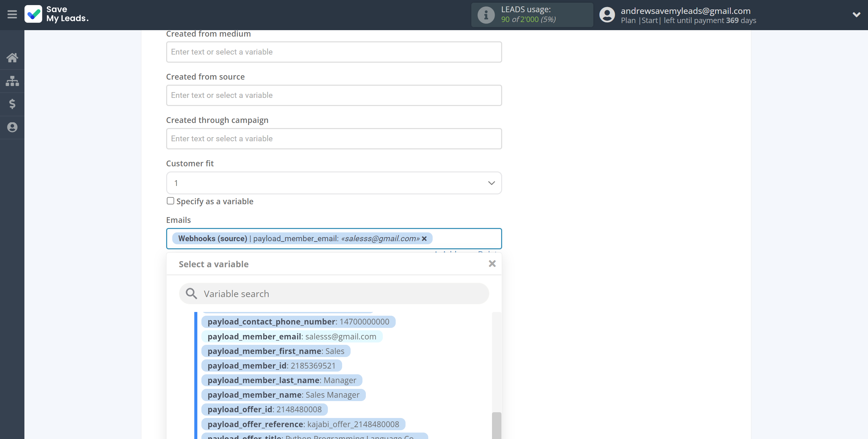Click the Variable search box

click(334, 294)
